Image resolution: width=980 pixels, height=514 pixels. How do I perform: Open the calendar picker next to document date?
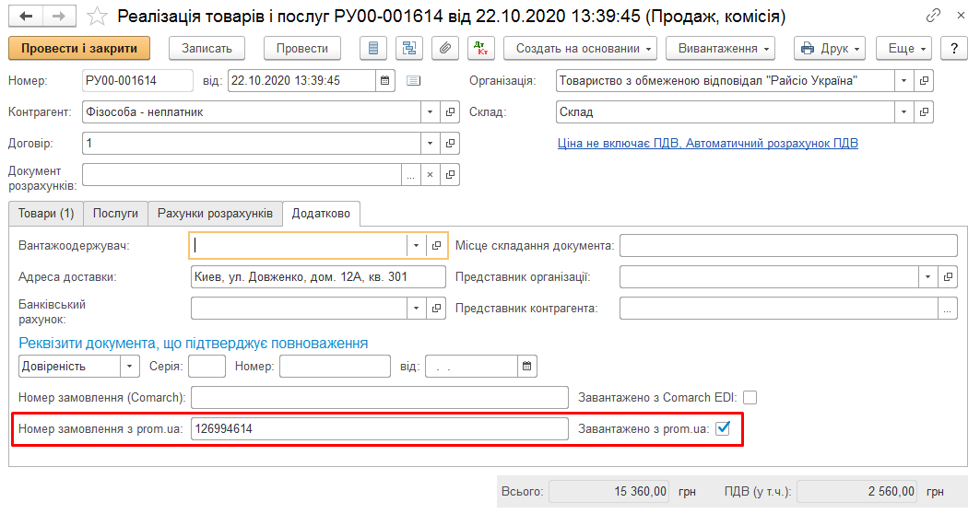386,81
